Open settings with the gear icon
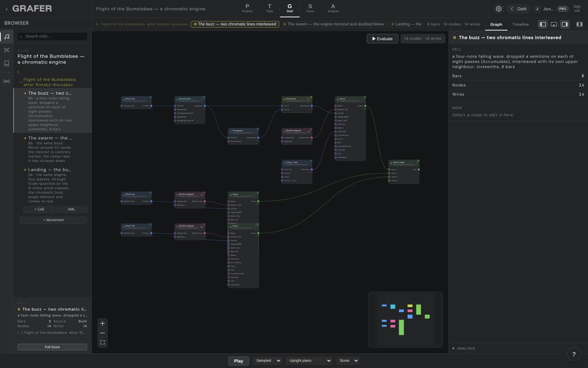This screenshot has width=588, height=368. pos(498,9)
